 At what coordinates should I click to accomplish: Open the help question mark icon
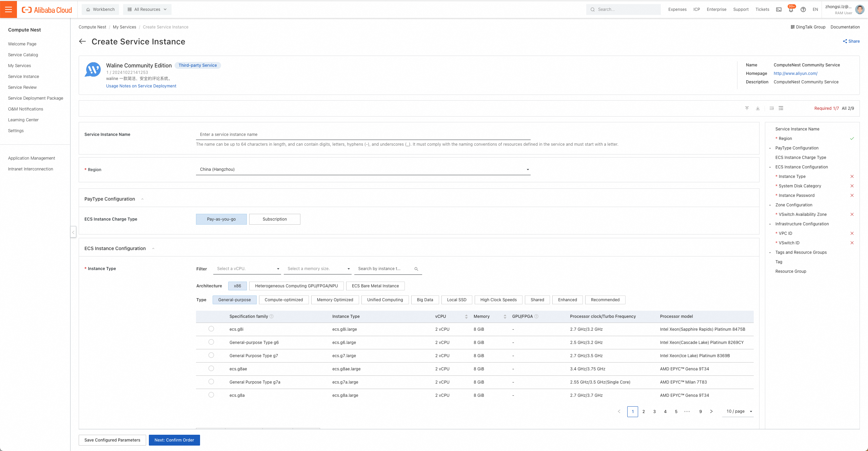803,9
